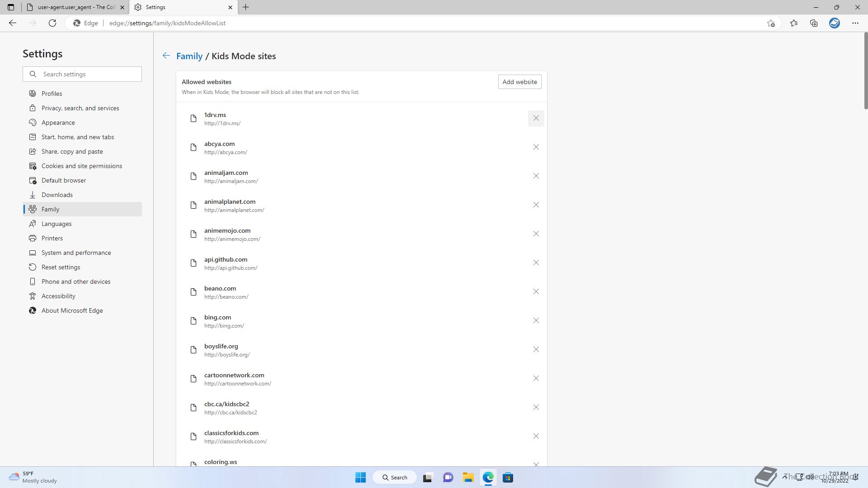Open Profiles settings section

tap(82, 94)
